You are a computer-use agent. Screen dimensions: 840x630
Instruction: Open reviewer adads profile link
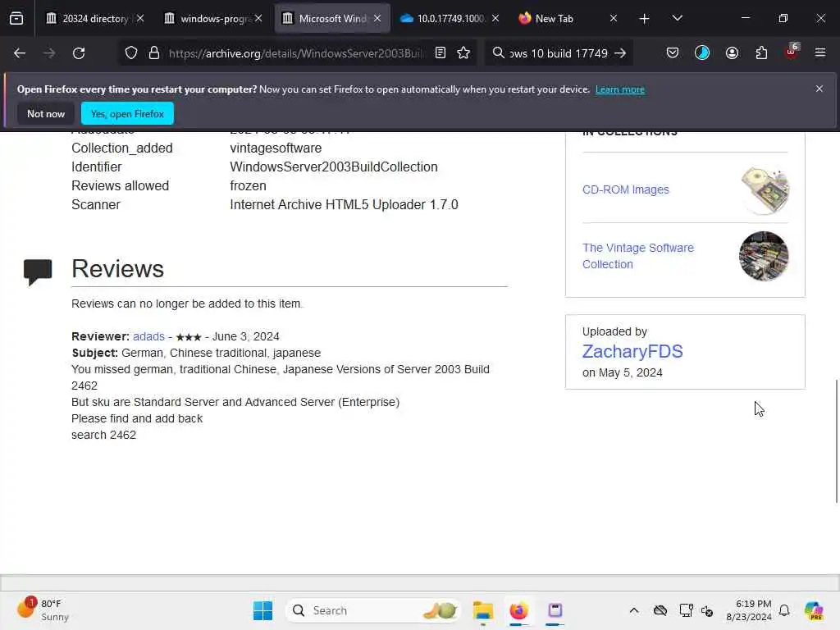tap(148, 336)
